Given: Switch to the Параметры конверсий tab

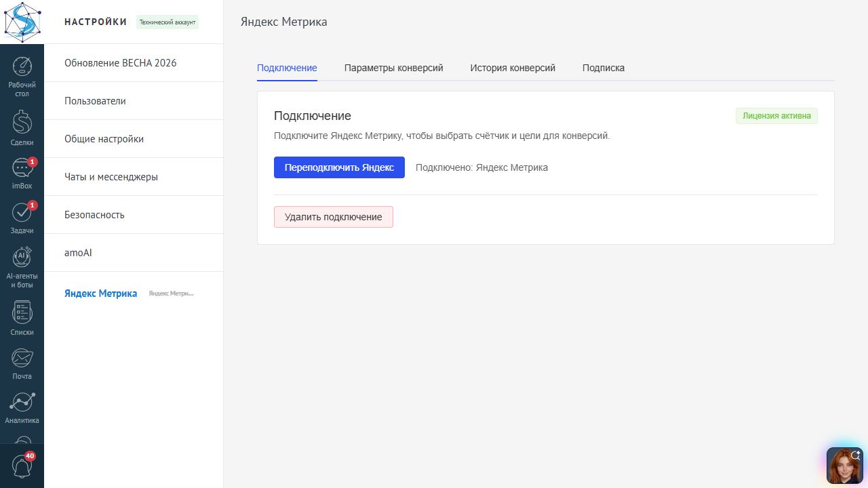Looking at the screenshot, I should pos(394,68).
